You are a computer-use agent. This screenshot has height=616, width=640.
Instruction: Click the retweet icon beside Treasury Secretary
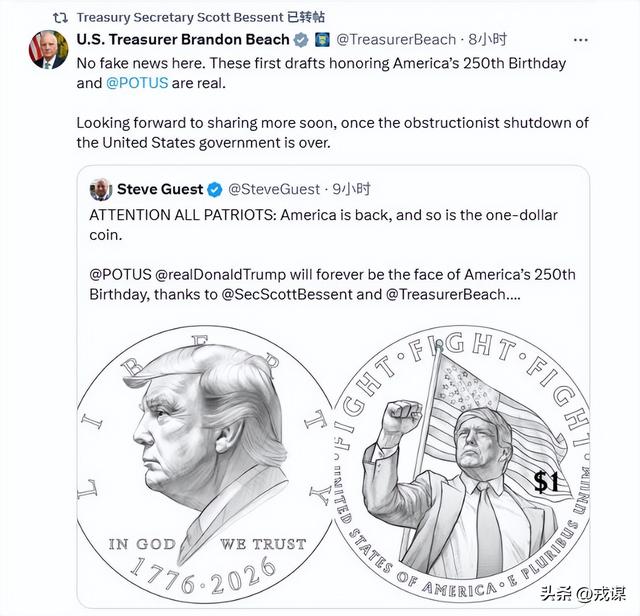pyautogui.click(x=60, y=18)
